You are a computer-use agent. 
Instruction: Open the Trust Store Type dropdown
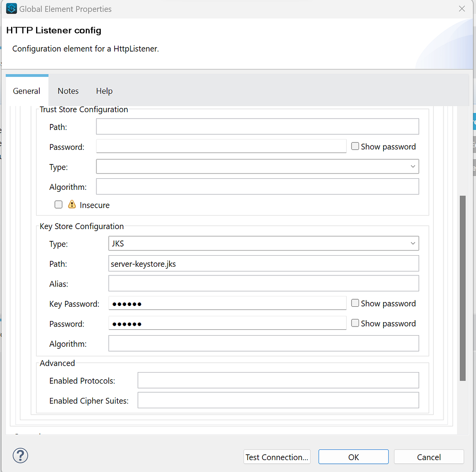pos(413,166)
